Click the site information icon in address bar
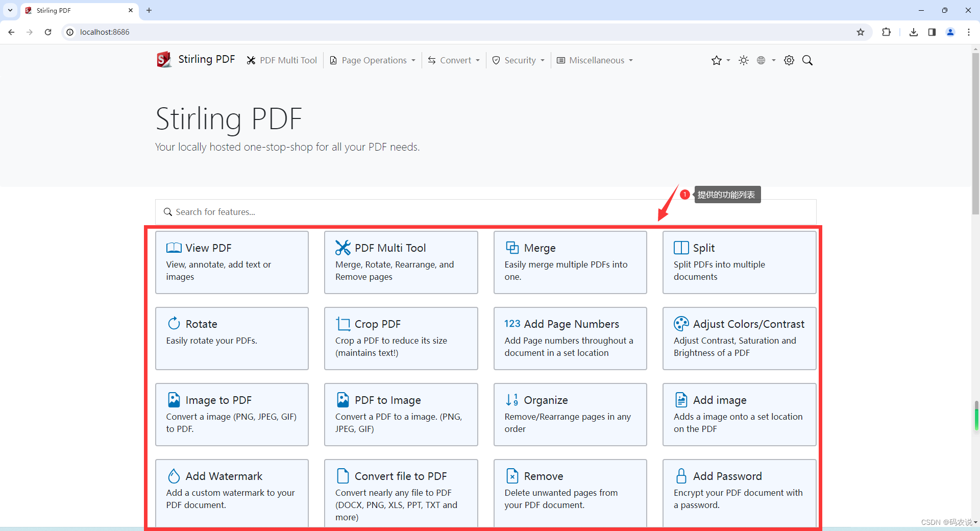 (70, 32)
